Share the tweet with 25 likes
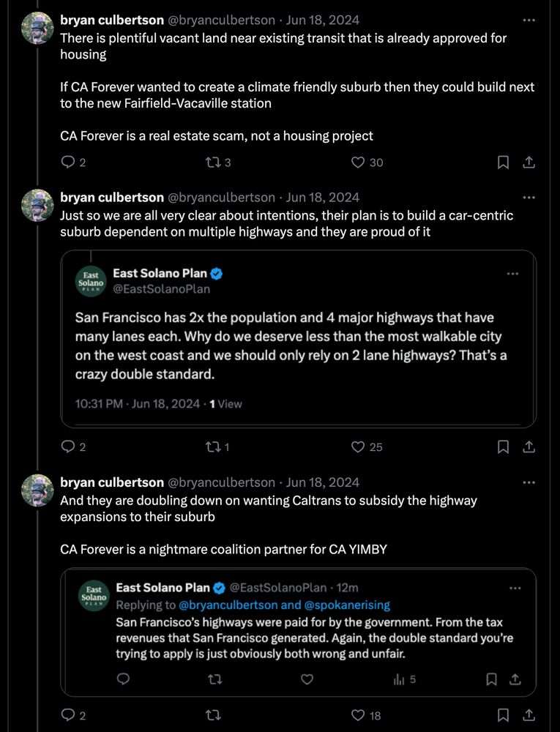560x732 pixels. (529, 447)
